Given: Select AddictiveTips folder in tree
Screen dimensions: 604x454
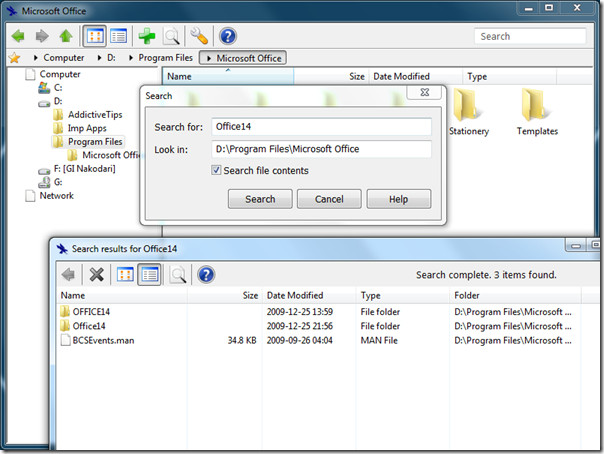Looking at the screenshot, I should tap(88, 115).
